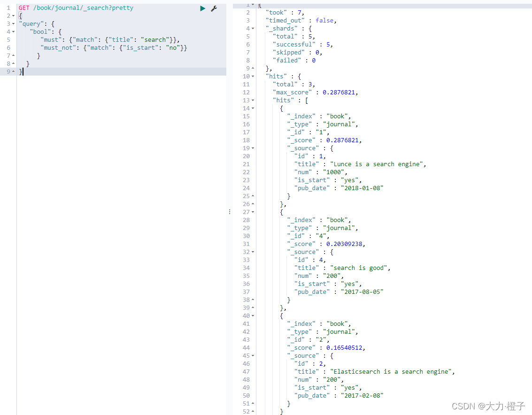Screen dimensions: 532x415
Task: Collapse the fold at request line 2
Action: (13, 16)
